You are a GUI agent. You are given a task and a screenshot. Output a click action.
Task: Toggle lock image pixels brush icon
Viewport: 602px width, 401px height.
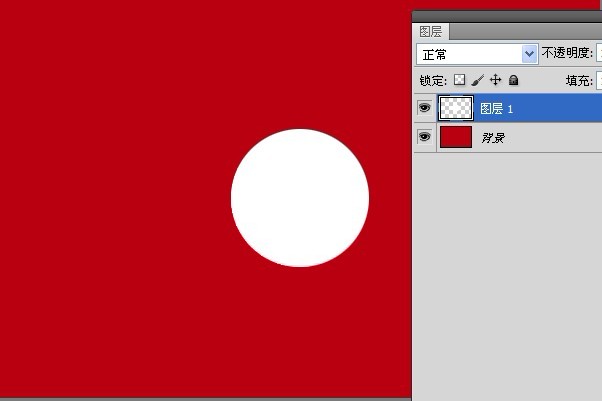point(478,80)
